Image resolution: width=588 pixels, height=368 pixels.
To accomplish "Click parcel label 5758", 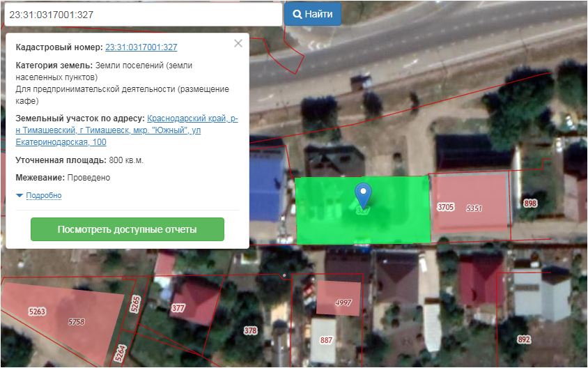I will pos(76,321).
